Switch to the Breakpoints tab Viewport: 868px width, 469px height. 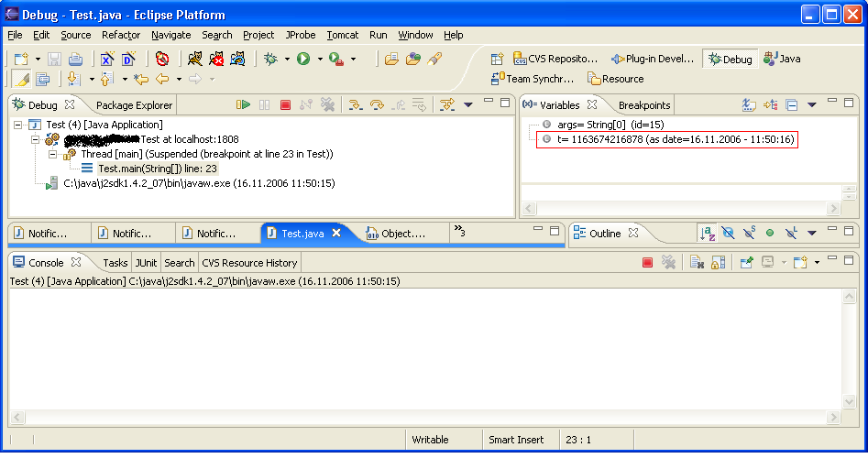click(x=644, y=105)
